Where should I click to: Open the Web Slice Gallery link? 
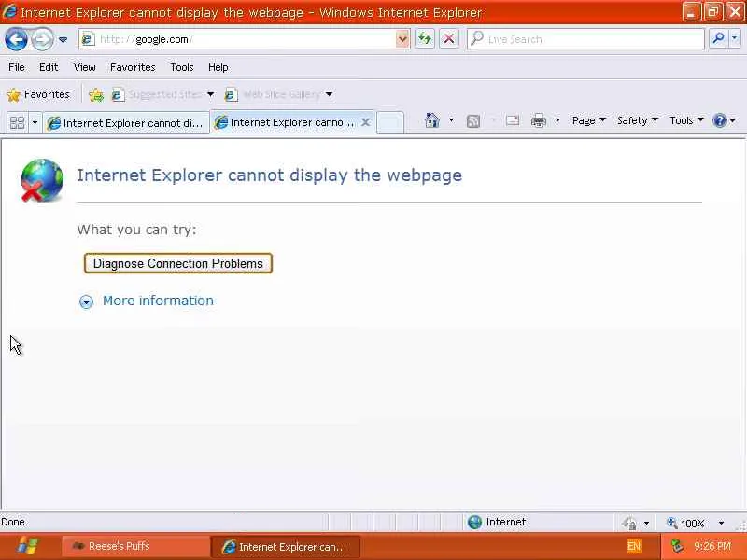point(274,94)
